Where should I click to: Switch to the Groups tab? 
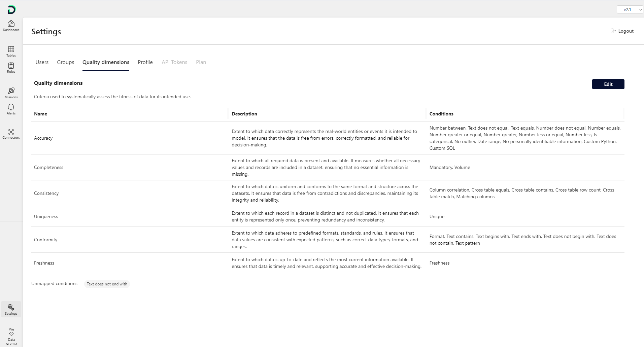point(65,62)
